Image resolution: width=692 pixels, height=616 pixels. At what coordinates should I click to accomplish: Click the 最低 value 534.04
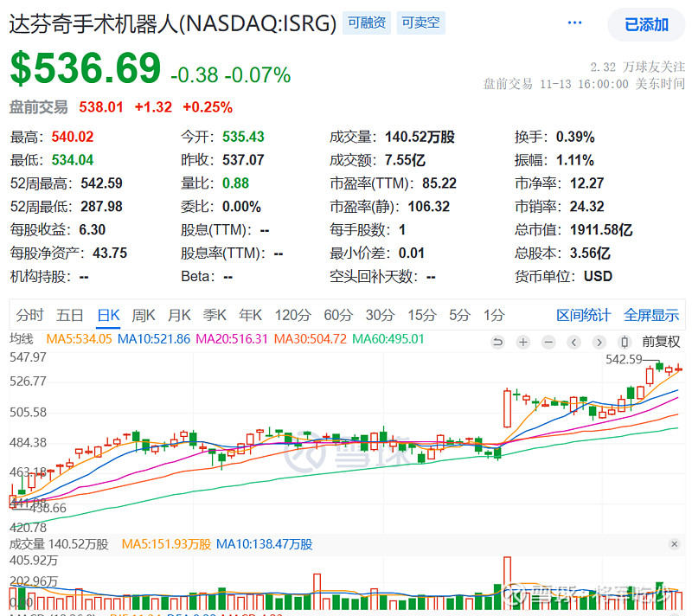[x=73, y=160]
